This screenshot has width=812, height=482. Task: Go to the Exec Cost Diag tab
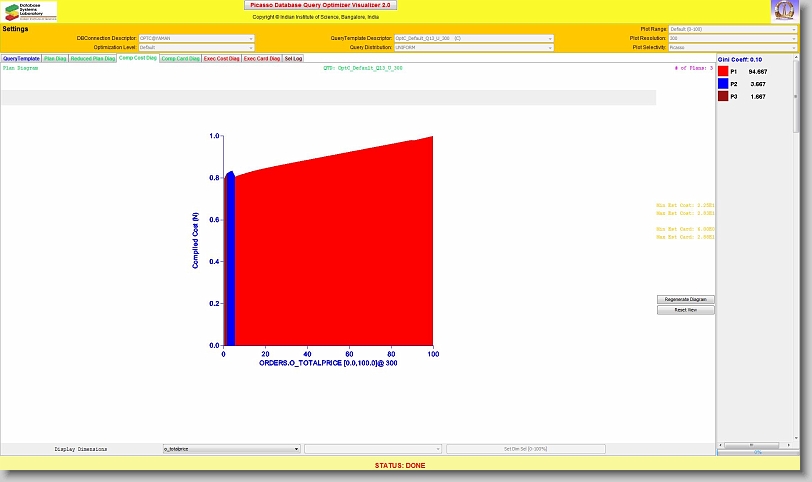[221, 59]
